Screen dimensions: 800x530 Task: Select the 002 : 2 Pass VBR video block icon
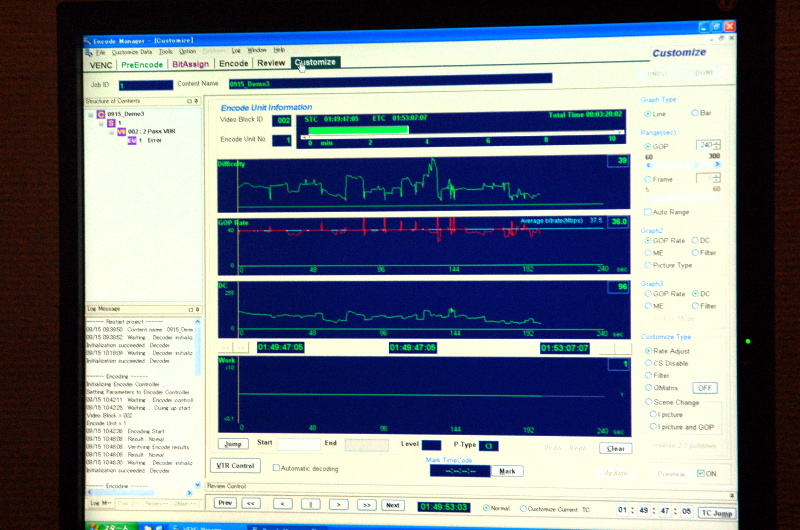pos(121,132)
